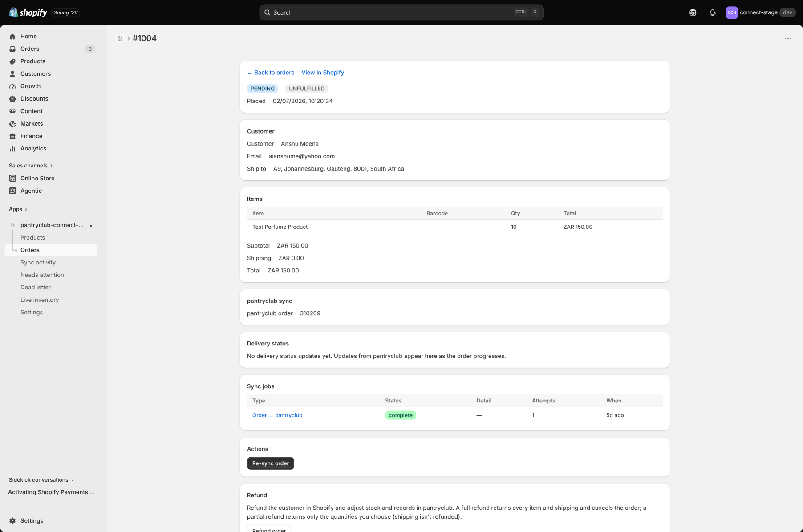Click the Orders count badge 3
803x532 pixels.
click(x=90, y=49)
